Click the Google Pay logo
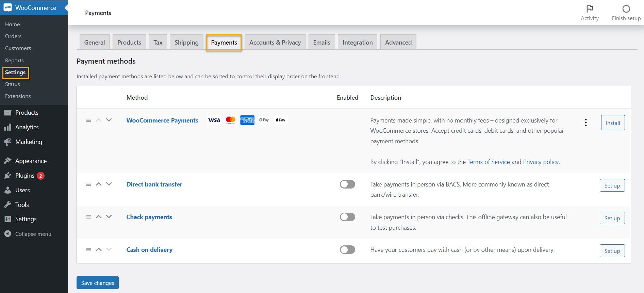 (x=264, y=120)
